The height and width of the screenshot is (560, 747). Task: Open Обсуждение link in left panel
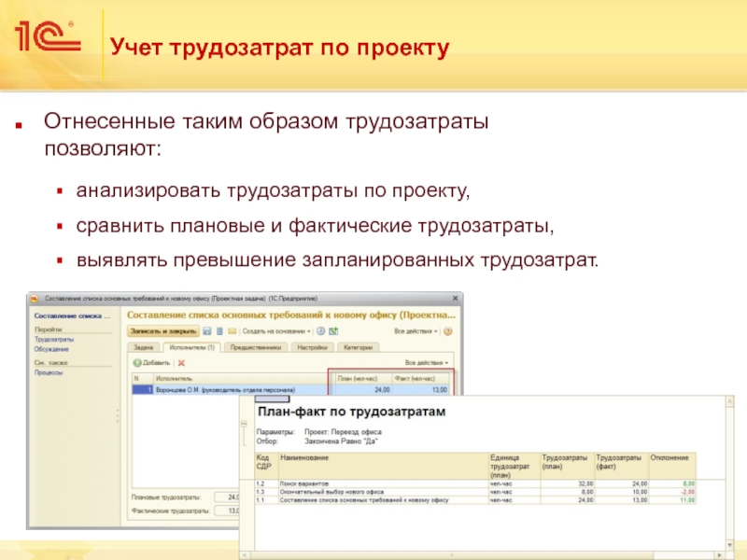pyautogui.click(x=51, y=349)
